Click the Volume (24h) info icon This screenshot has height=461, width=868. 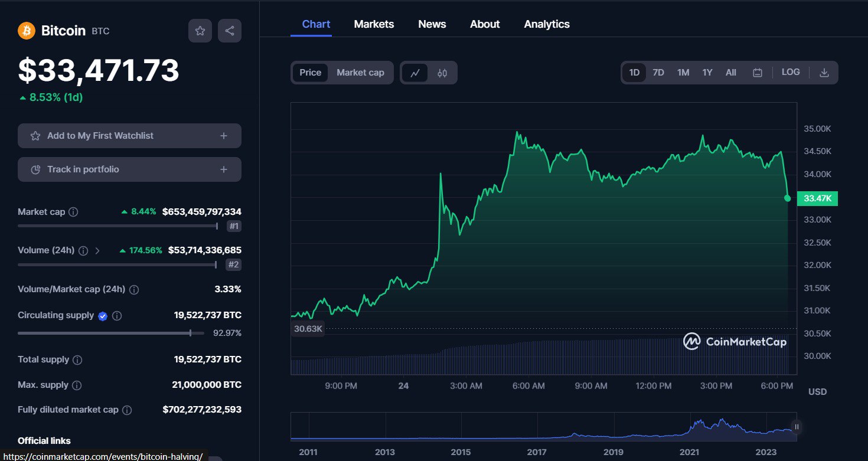pos(83,251)
